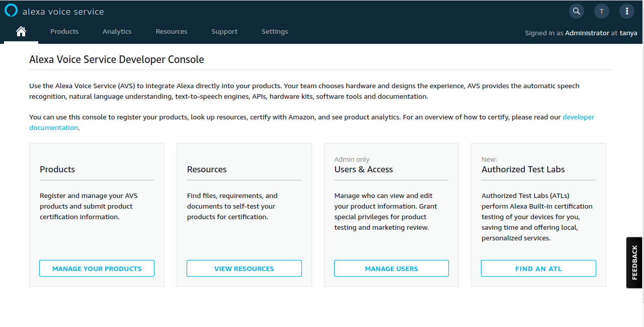Open the Settings menu
Image resolution: width=644 pixels, height=327 pixels.
coord(275,31)
